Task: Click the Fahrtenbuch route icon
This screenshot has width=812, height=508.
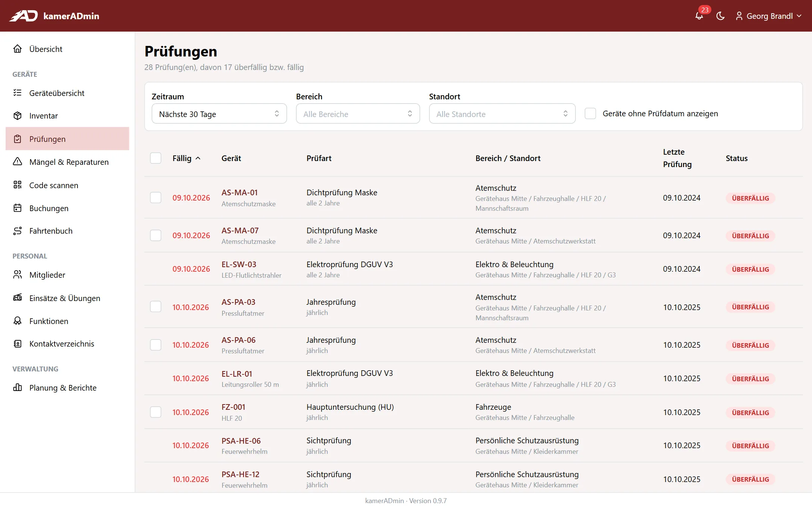Action: coord(18,231)
